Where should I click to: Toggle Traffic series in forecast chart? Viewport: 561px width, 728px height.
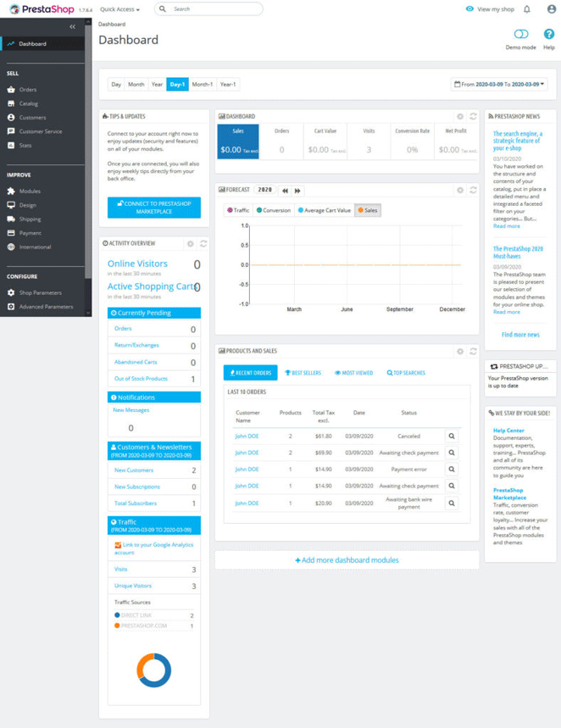(238, 210)
